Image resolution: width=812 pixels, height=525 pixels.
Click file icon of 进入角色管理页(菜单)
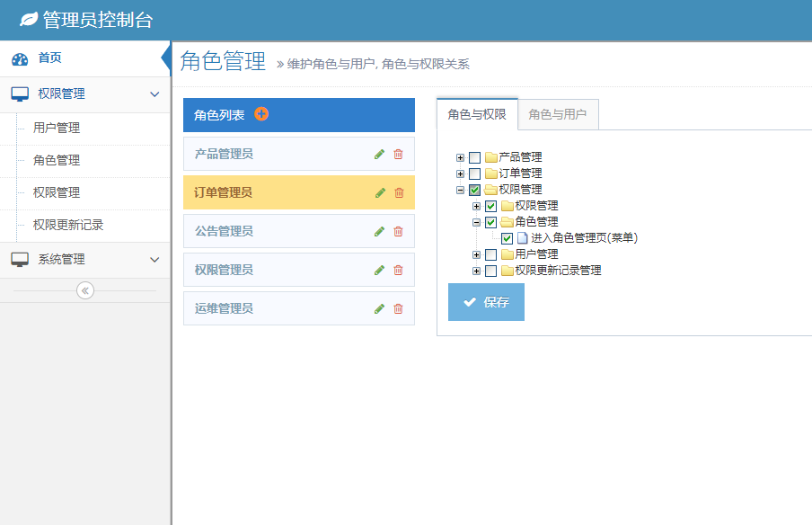click(x=523, y=238)
